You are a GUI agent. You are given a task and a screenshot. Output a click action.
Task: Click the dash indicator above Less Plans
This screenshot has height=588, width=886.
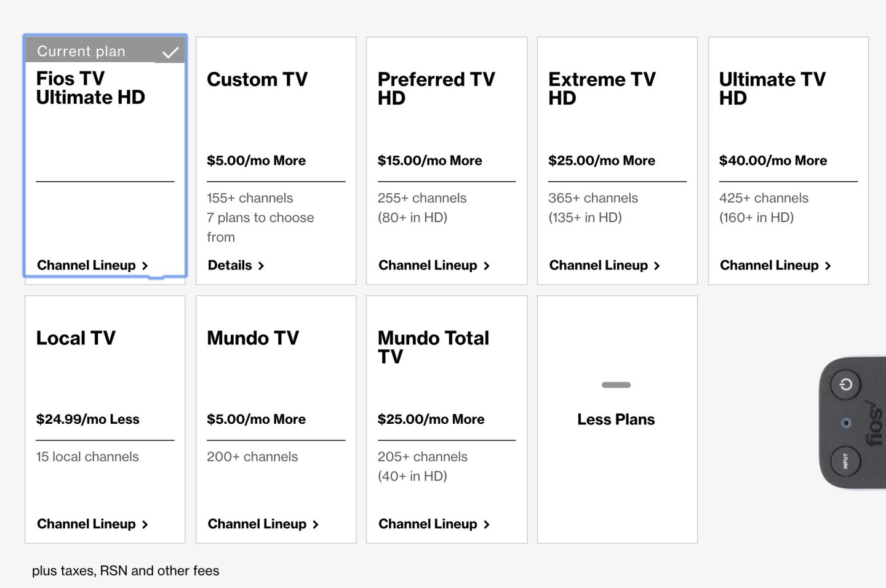[616, 385]
